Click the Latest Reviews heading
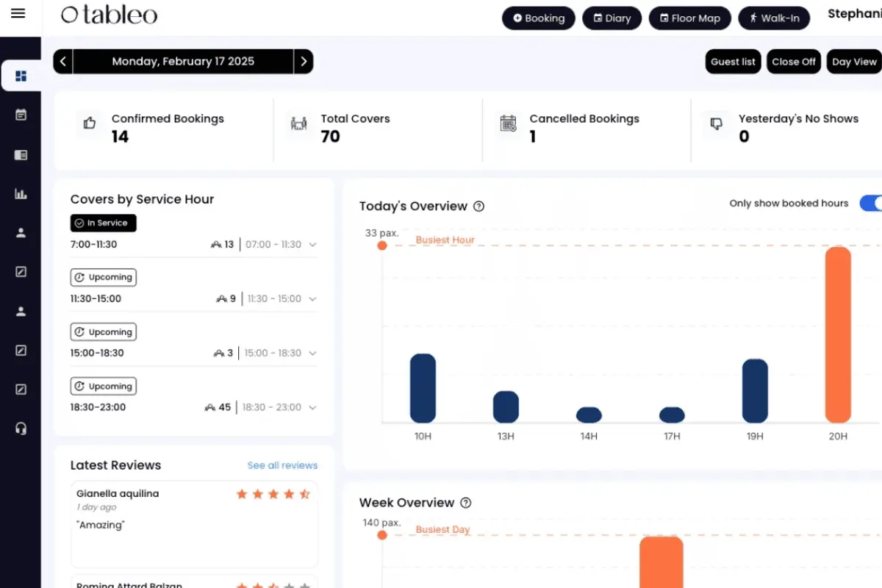The width and height of the screenshot is (882, 588). [115, 465]
